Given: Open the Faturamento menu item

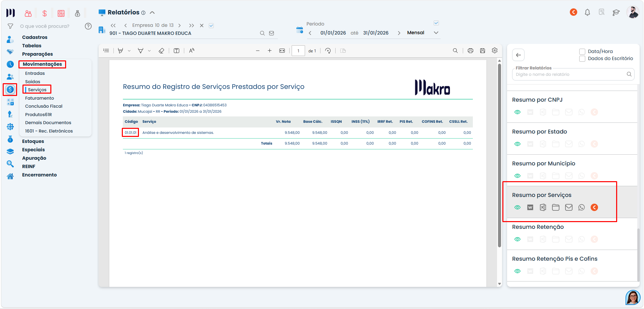Looking at the screenshot, I should click(x=40, y=98).
